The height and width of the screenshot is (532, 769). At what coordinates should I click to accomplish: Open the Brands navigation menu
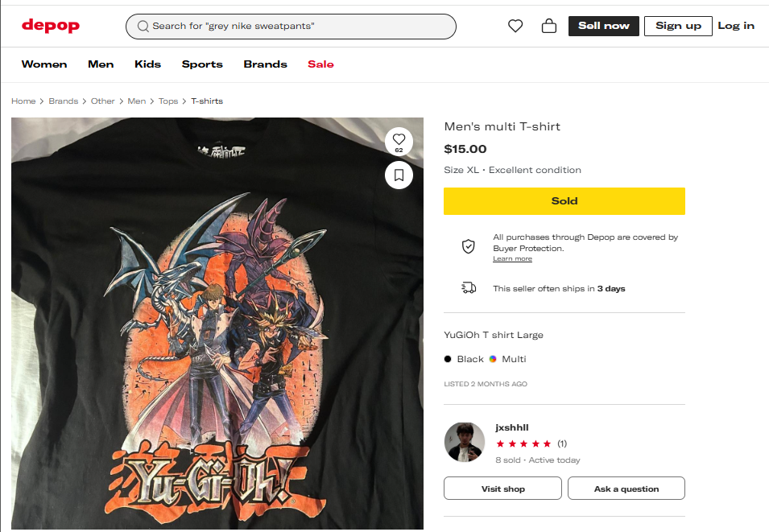click(265, 64)
